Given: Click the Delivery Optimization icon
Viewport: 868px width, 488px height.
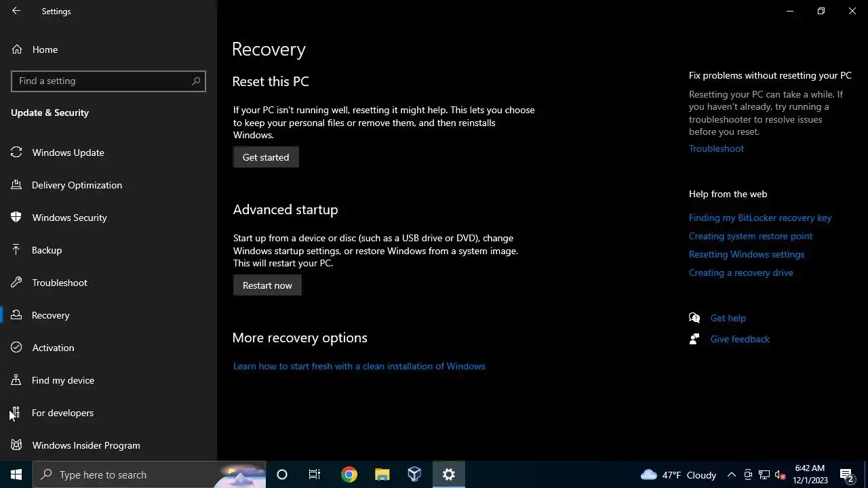Looking at the screenshot, I should [x=16, y=185].
